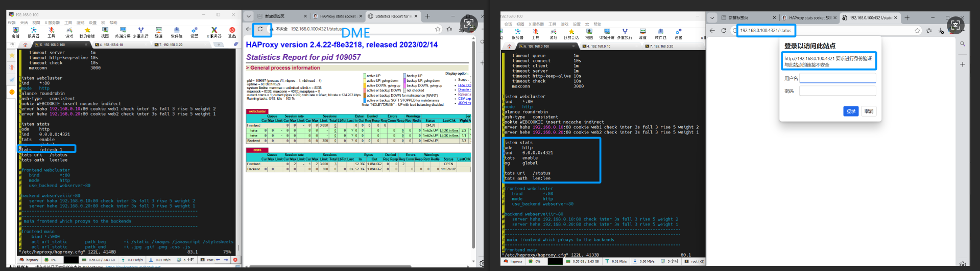Bookmark Statistics Report page with star icon
The image size is (980, 271).
(438, 29)
